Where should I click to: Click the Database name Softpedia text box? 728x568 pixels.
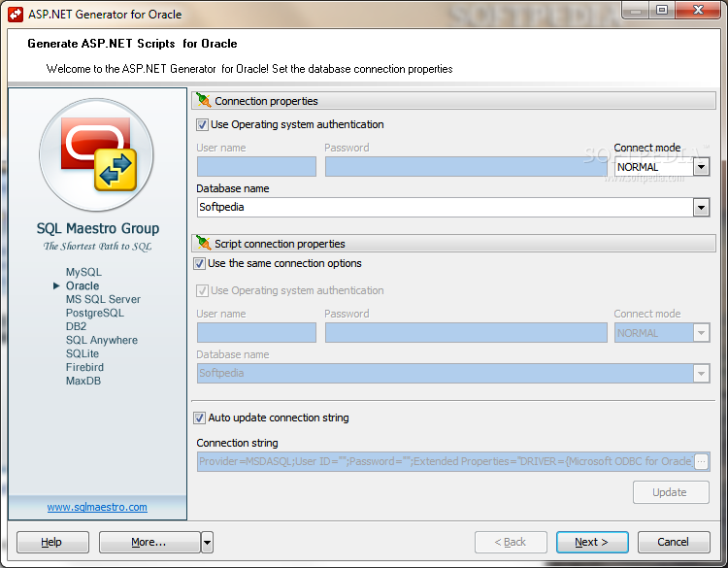coord(446,207)
